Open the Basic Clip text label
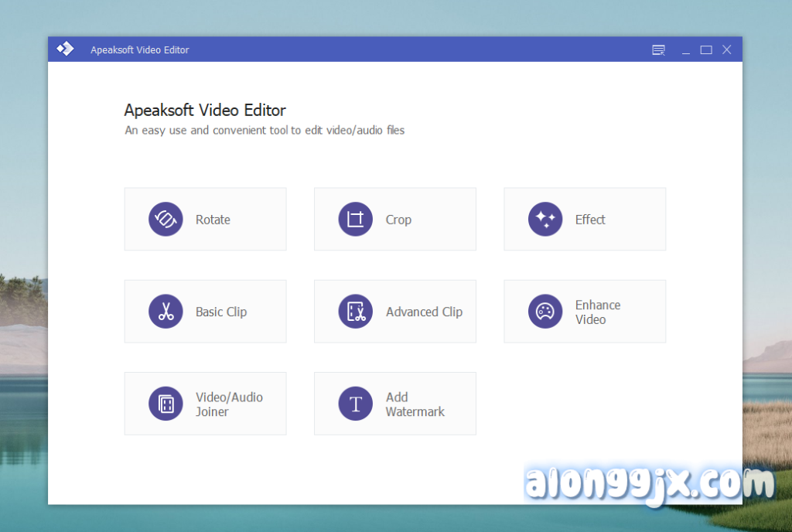Screen dimensions: 792x532 coord(221,312)
